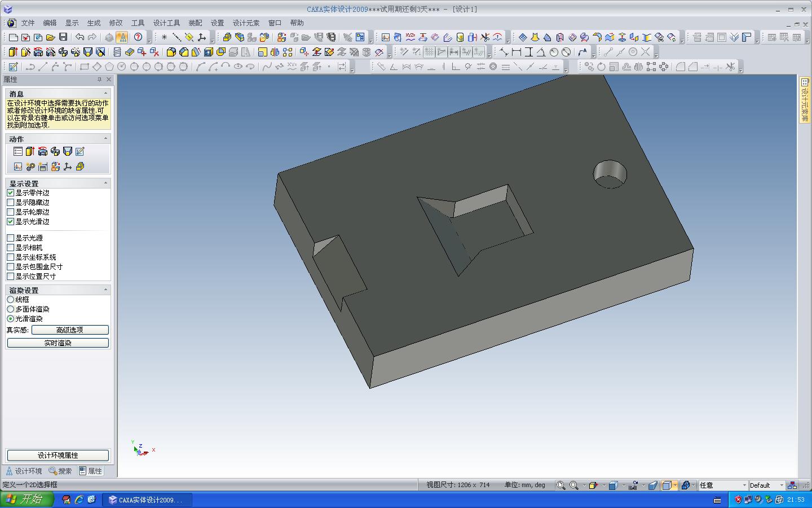The width and height of the screenshot is (812, 508).
Task: Enable 显示光源 checkbox
Action: tap(10, 238)
